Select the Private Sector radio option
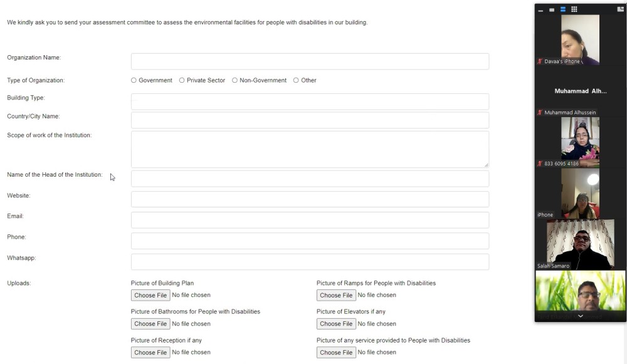 tap(182, 80)
